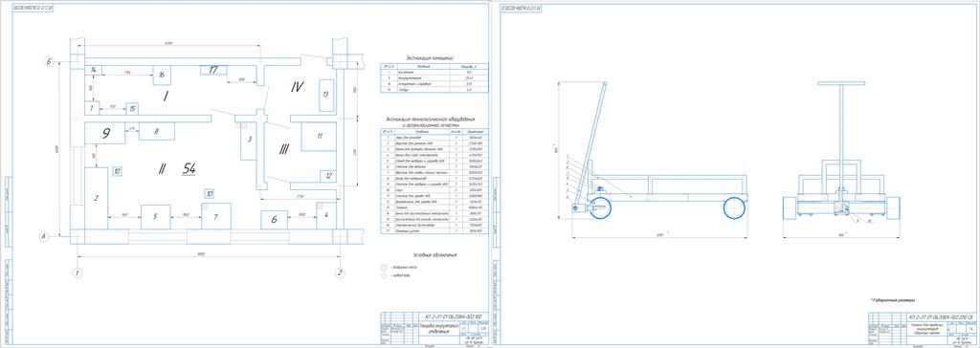Viewport: 980px width, 348px height.
Task: Click the room explication table
Action: (x=434, y=78)
